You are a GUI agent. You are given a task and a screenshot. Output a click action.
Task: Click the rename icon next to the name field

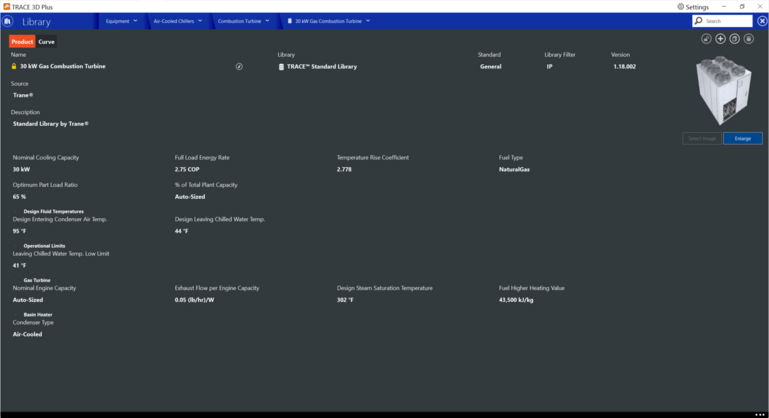[239, 67]
